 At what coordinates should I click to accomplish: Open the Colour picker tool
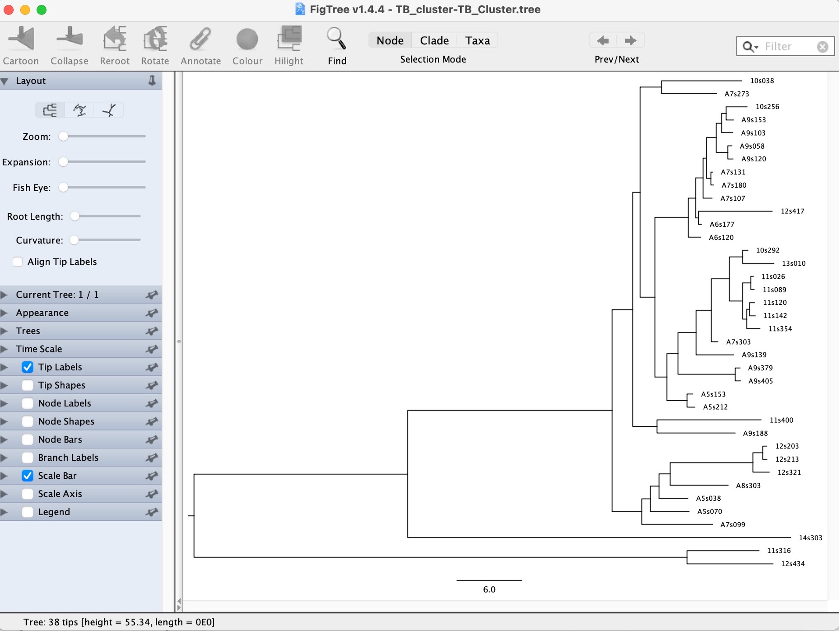pos(247,39)
